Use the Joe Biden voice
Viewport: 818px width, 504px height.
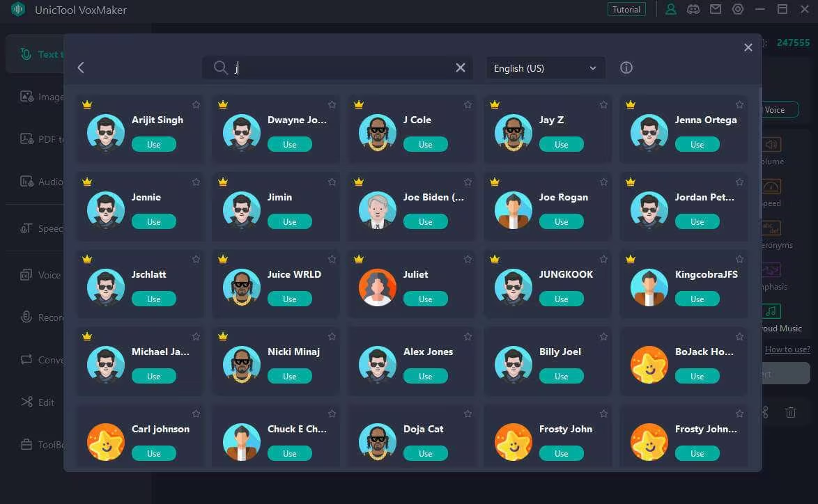(425, 221)
